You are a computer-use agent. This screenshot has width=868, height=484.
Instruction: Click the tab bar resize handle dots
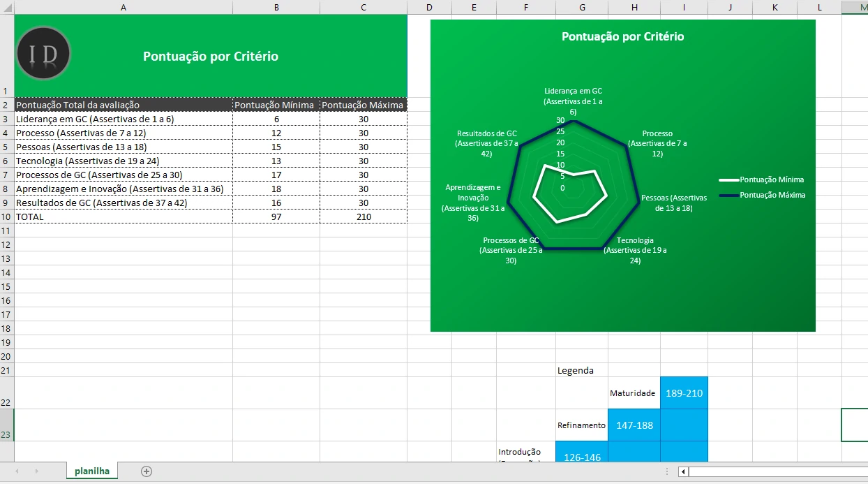point(667,471)
